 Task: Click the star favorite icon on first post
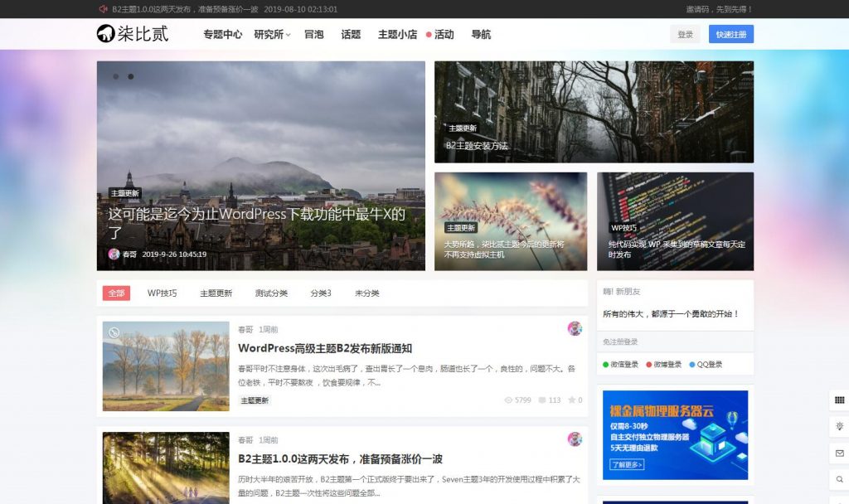tap(571, 400)
